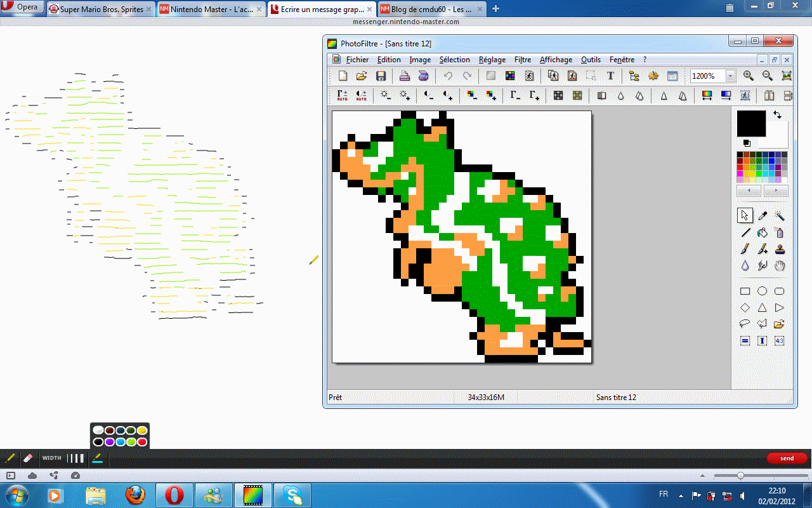Select the paint bucket fill tool
Screen dimensions: 812x508
(x=763, y=233)
